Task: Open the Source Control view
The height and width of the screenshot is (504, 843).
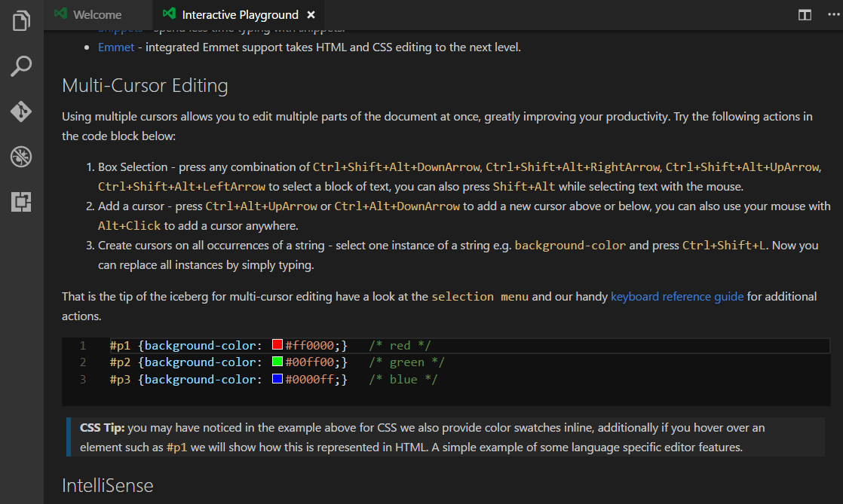Action: point(21,111)
